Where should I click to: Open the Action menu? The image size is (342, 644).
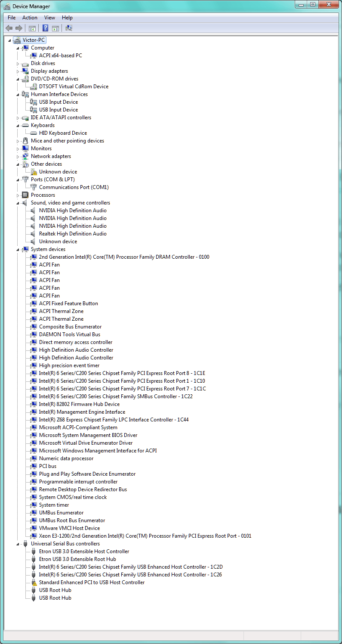pos(30,18)
